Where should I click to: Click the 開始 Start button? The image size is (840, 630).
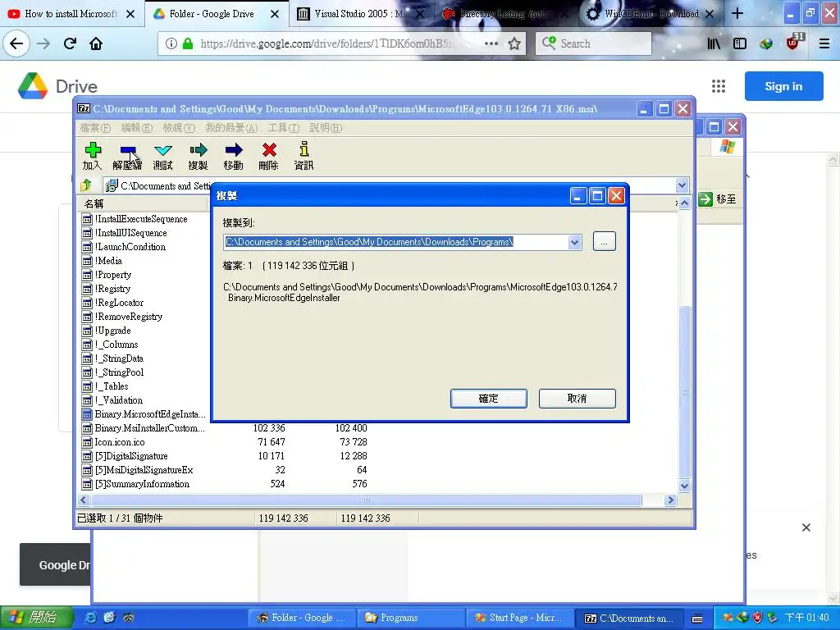(x=36, y=618)
